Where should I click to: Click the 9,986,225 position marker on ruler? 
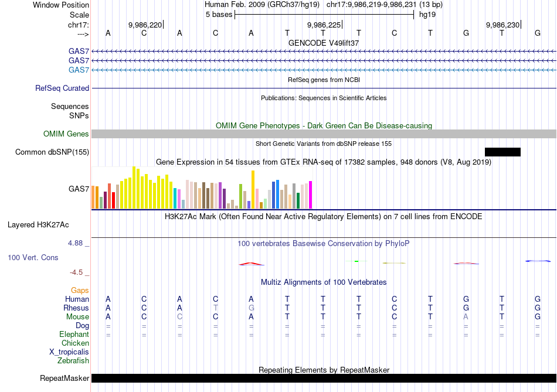[x=324, y=25]
